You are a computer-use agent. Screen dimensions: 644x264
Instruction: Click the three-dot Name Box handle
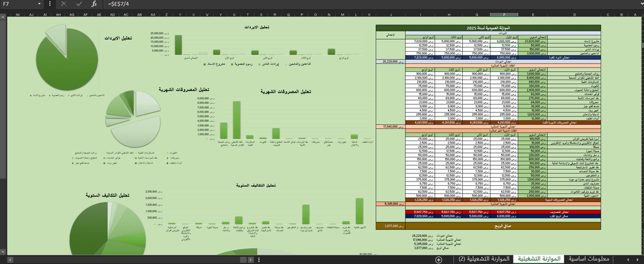[x=50, y=4]
